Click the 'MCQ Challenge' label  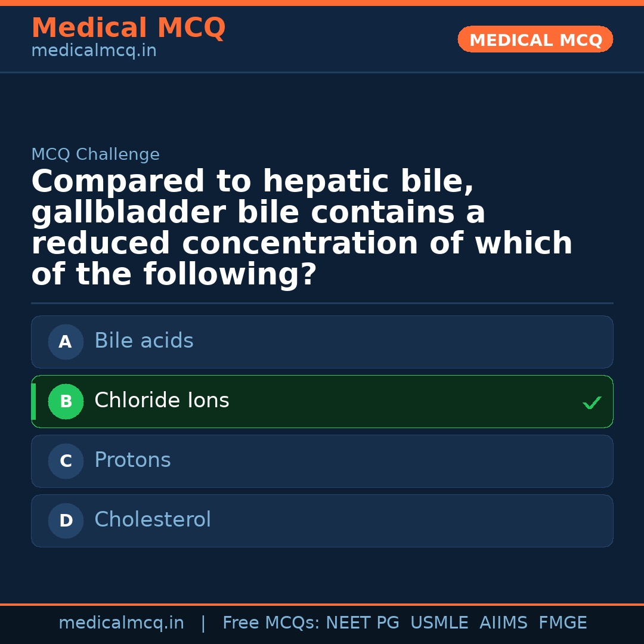tap(95, 155)
